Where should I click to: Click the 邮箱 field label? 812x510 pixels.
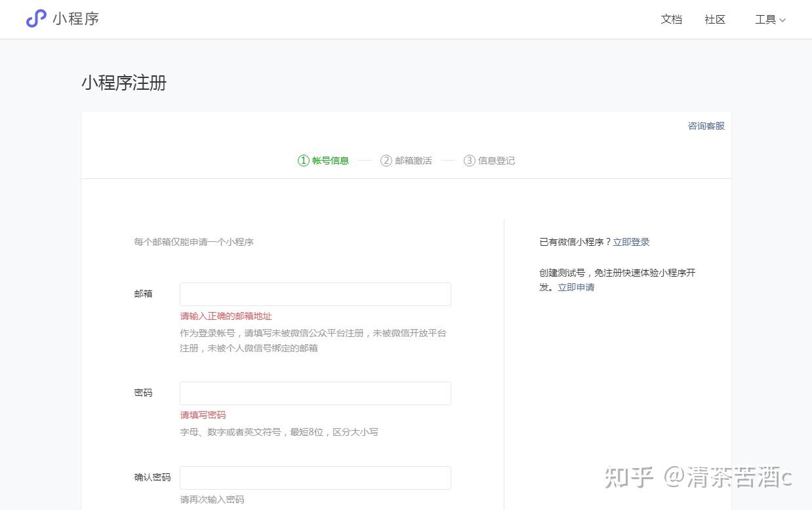point(143,294)
